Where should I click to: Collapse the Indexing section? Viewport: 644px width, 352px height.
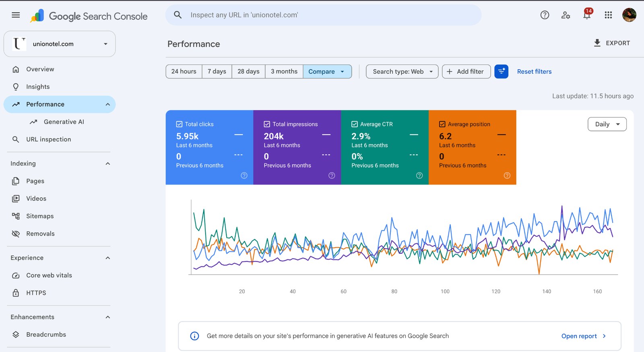pos(107,164)
